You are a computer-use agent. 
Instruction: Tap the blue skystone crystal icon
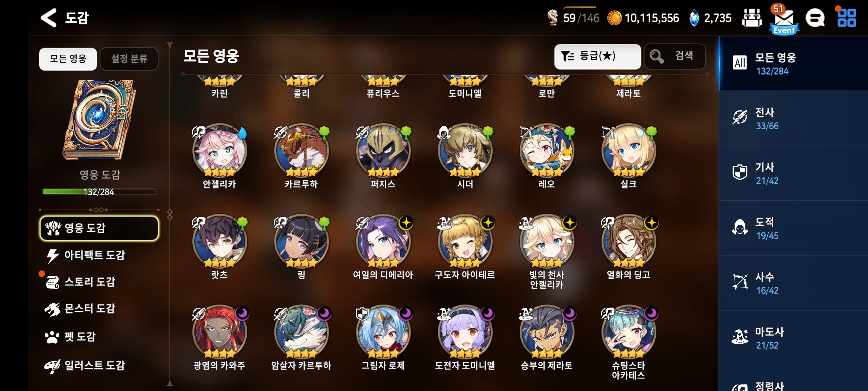[x=694, y=18]
